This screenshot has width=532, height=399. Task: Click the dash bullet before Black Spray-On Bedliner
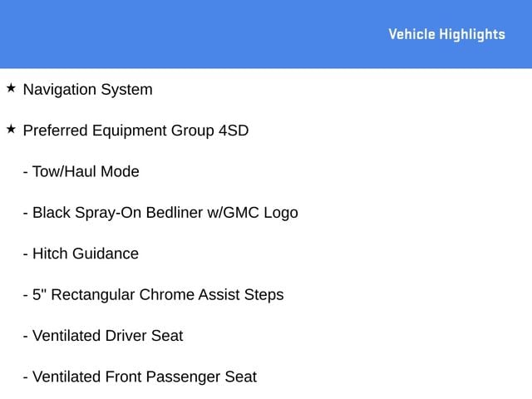(x=26, y=214)
